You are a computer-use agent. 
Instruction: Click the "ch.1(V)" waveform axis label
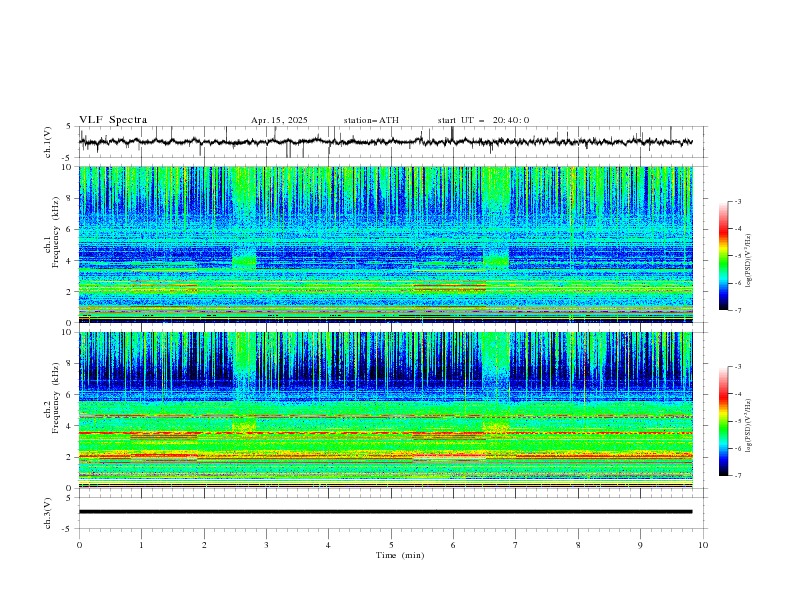point(48,142)
